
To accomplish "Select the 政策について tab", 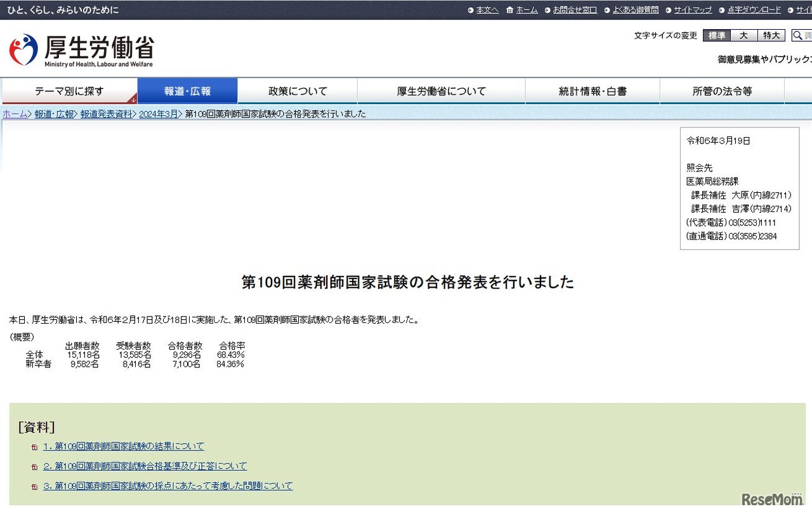I will pos(296,91).
